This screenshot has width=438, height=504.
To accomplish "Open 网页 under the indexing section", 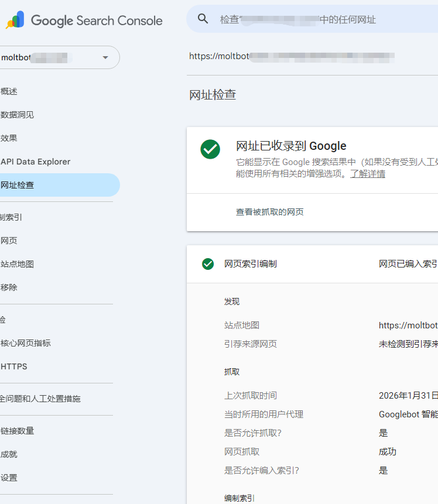I will pos(9,241).
